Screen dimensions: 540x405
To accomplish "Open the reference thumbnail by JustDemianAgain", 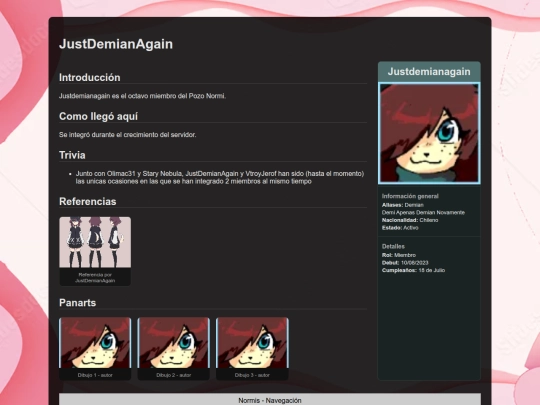I will pyautogui.click(x=95, y=242).
